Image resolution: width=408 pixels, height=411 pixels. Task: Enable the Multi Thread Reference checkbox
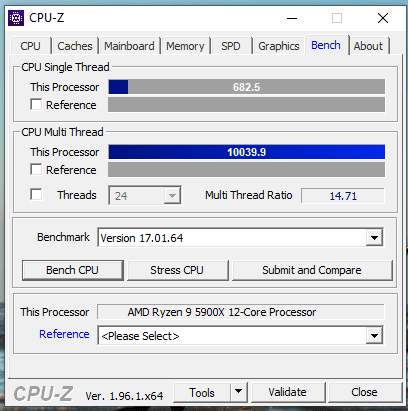click(36, 169)
